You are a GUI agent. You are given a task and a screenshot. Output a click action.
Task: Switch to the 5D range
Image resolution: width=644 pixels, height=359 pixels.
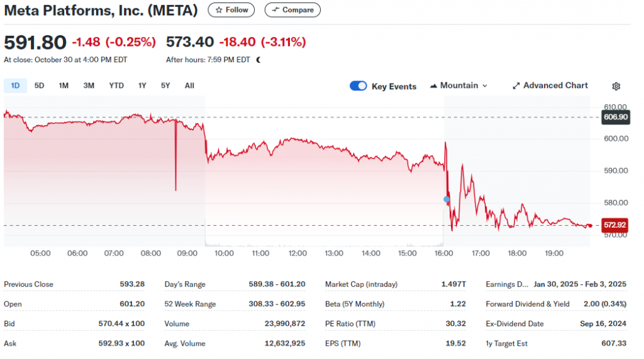(x=39, y=86)
